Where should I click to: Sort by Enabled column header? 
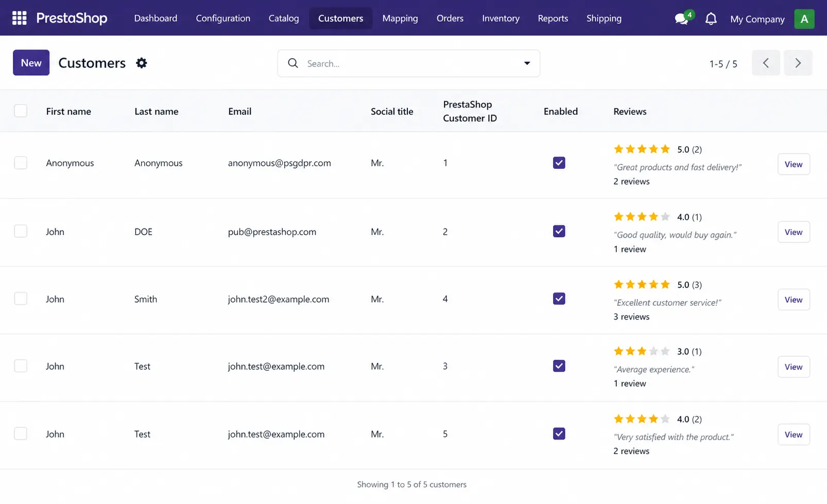pos(561,111)
